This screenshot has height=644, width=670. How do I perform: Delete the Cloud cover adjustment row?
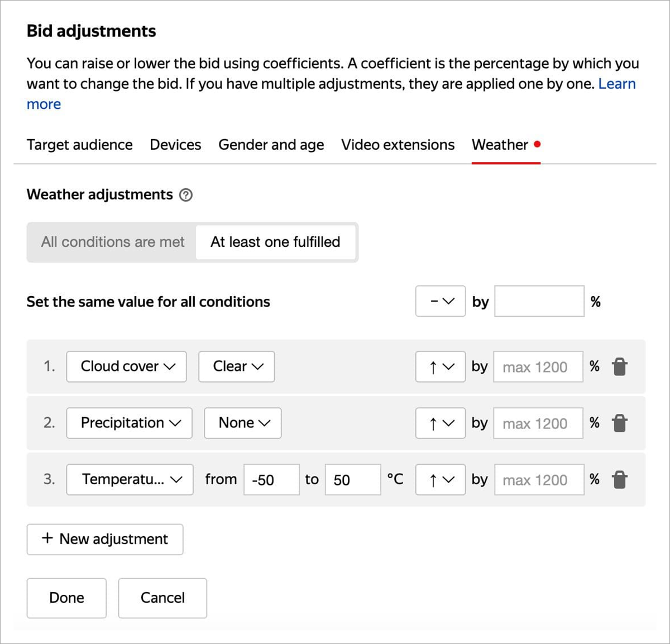click(x=620, y=367)
